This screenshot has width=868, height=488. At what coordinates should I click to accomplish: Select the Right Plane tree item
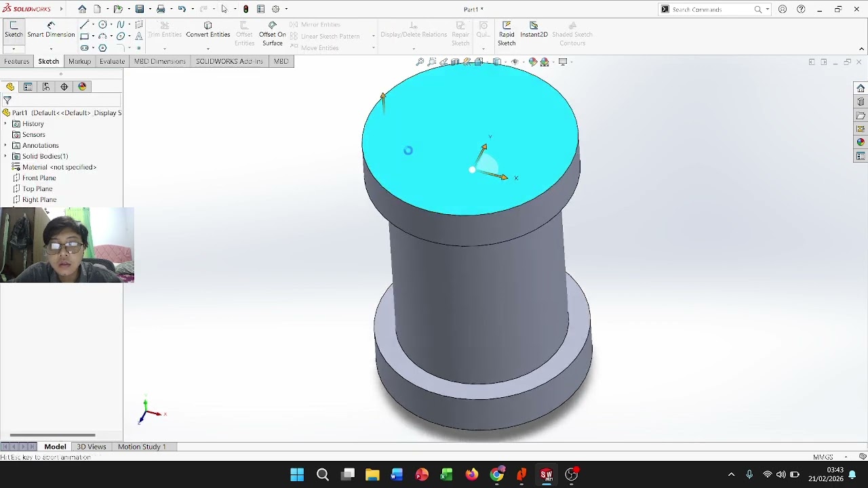point(39,200)
